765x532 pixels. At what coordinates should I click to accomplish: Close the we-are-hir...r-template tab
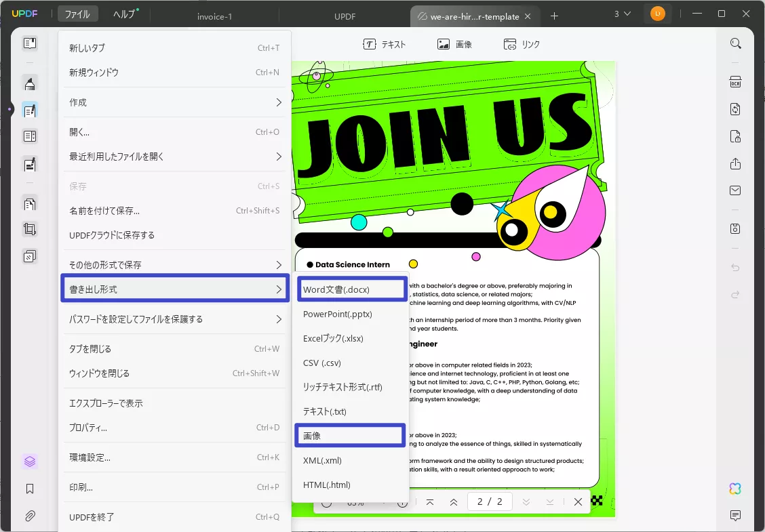pyautogui.click(x=528, y=16)
